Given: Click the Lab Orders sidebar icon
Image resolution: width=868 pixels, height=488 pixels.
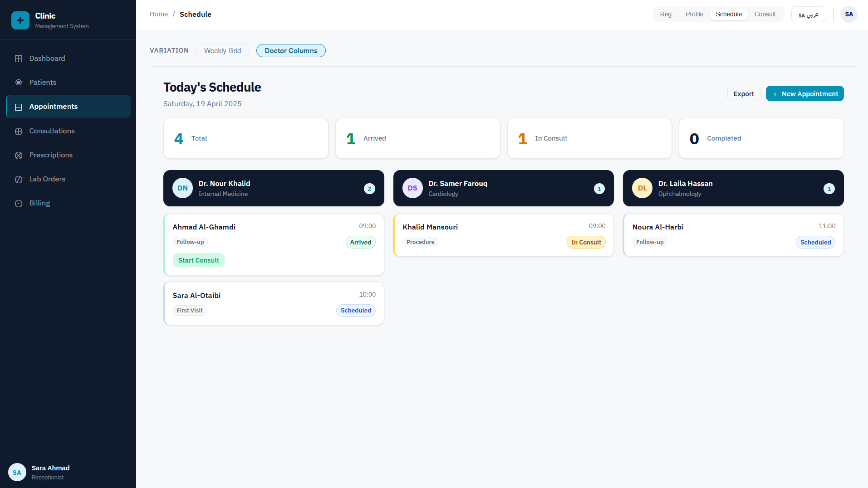Looking at the screenshot, I should (x=19, y=179).
